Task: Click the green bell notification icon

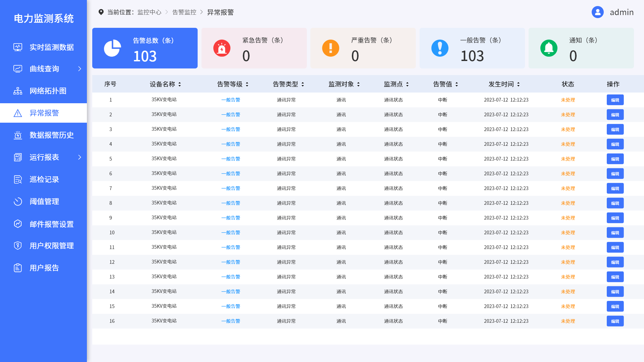Action: click(549, 48)
